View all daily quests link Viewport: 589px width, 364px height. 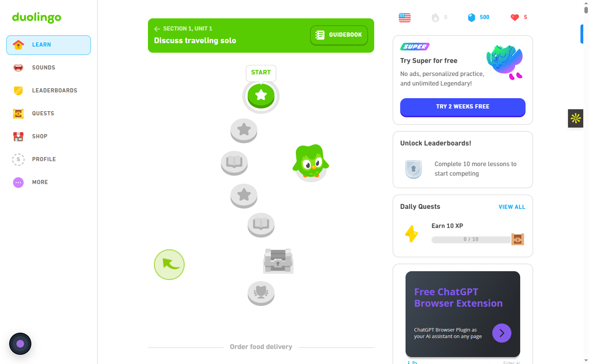[x=512, y=207]
